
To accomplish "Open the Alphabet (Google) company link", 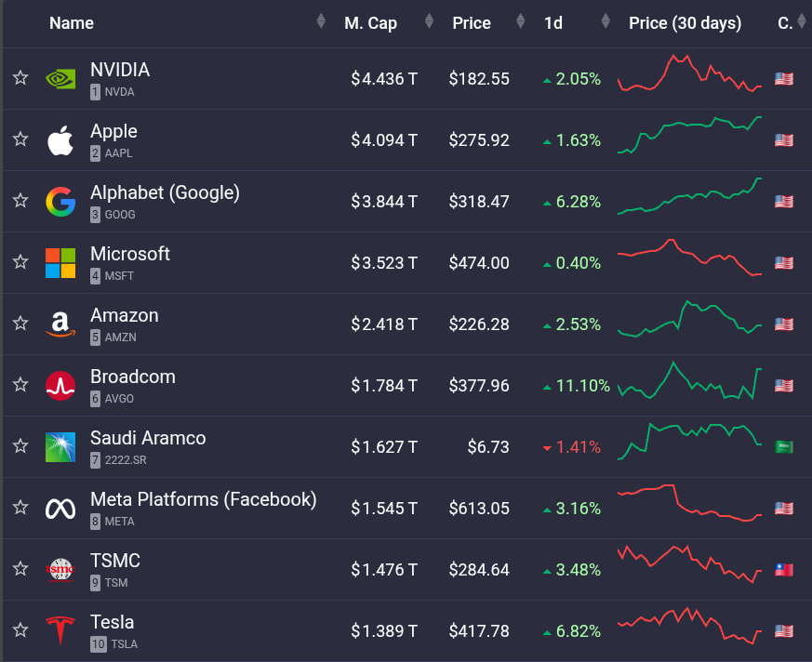I will (x=165, y=192).
